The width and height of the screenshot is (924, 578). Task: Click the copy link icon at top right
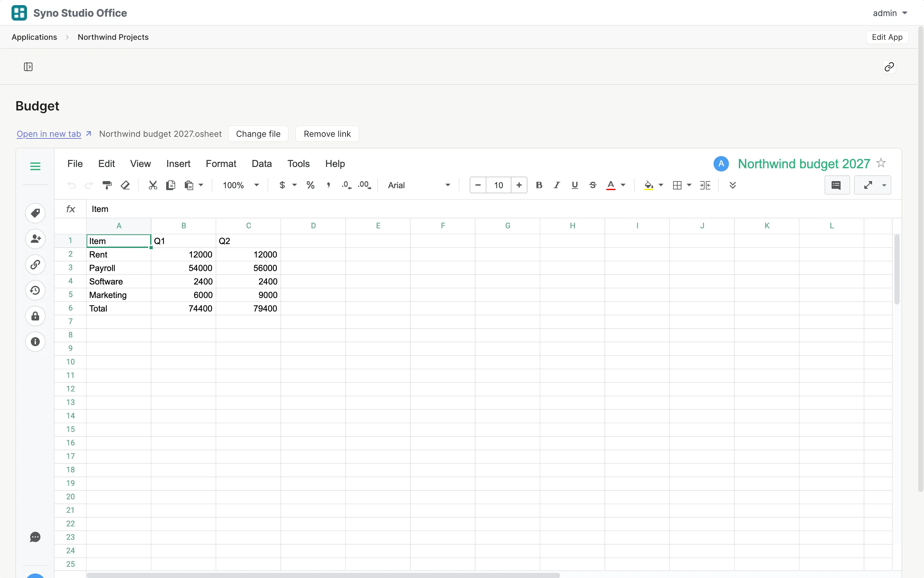click(889, 67)
